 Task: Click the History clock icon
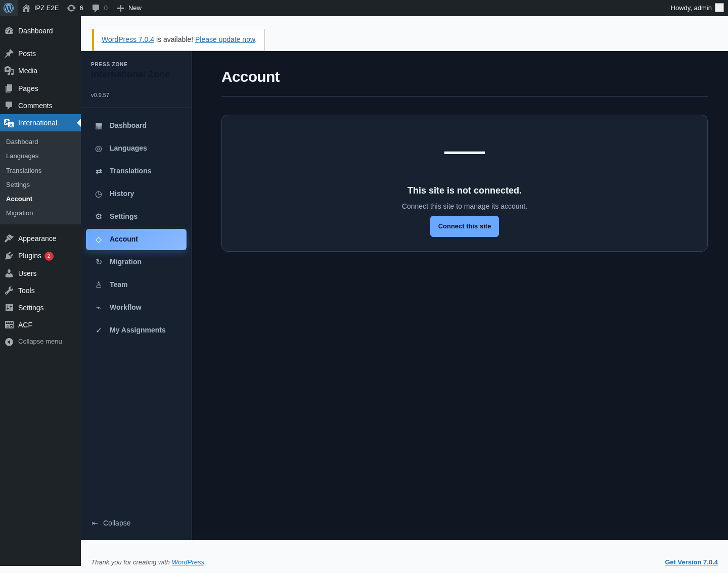(x=99, y=194)
